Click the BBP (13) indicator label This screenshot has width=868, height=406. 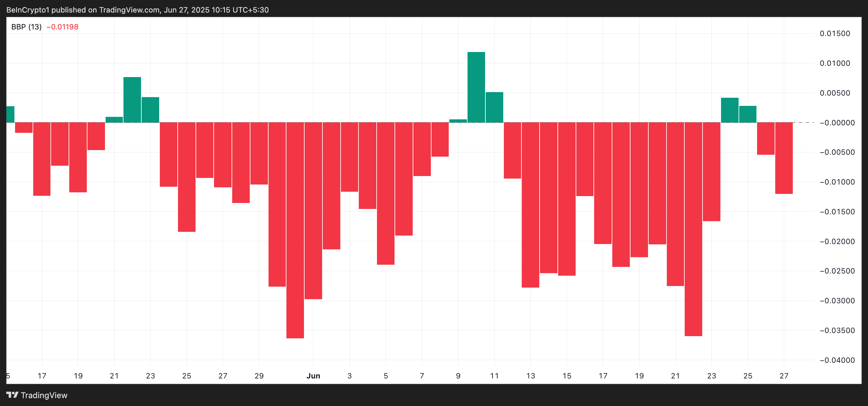point(26,27)
